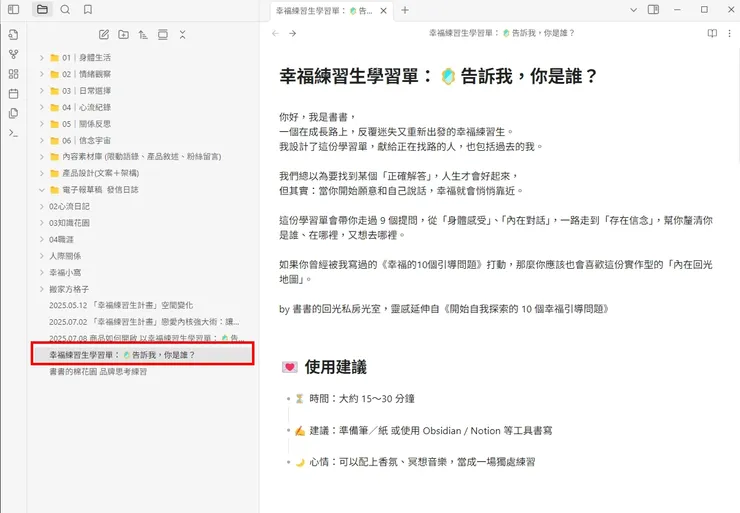Viewport: 740px width, 513px height.
Task: Click the insert template ribbon icon
Action: point(14,114)
